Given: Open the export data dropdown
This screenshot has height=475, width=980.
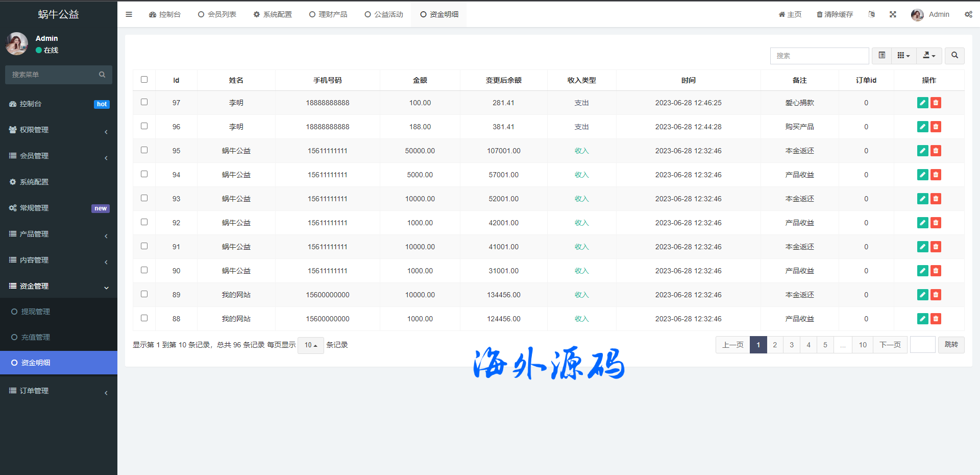Looking at the screenshot, I should pos(929,56).
